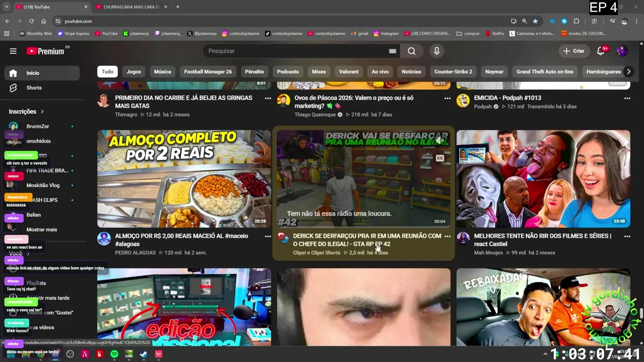Open OBS Studio from the taskbar
The width and height of the screenshot is (644, 362).
[x=70, y=354]
